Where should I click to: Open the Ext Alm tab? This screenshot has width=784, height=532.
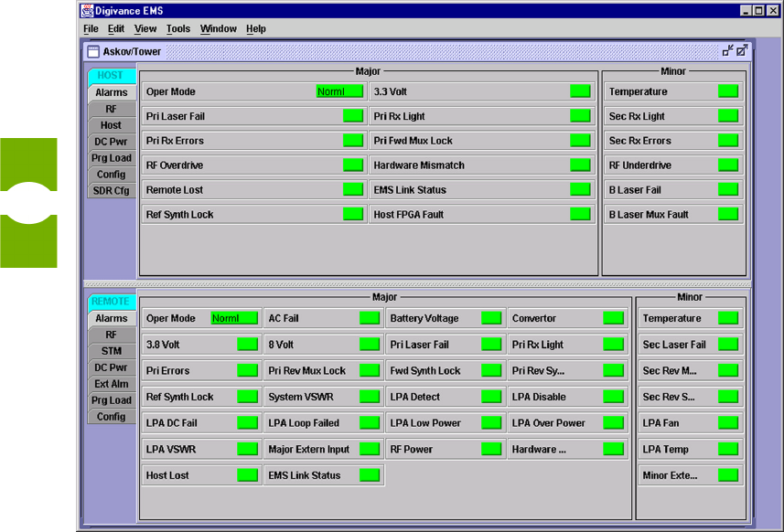click(x=112, y=384)
